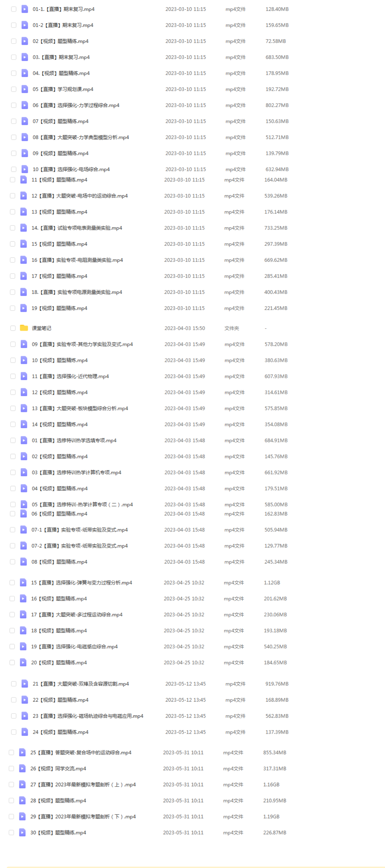Viewport: 385px width, 868px height.
Task: Open file 05 学习规划课.mp4
Action: 63,89
